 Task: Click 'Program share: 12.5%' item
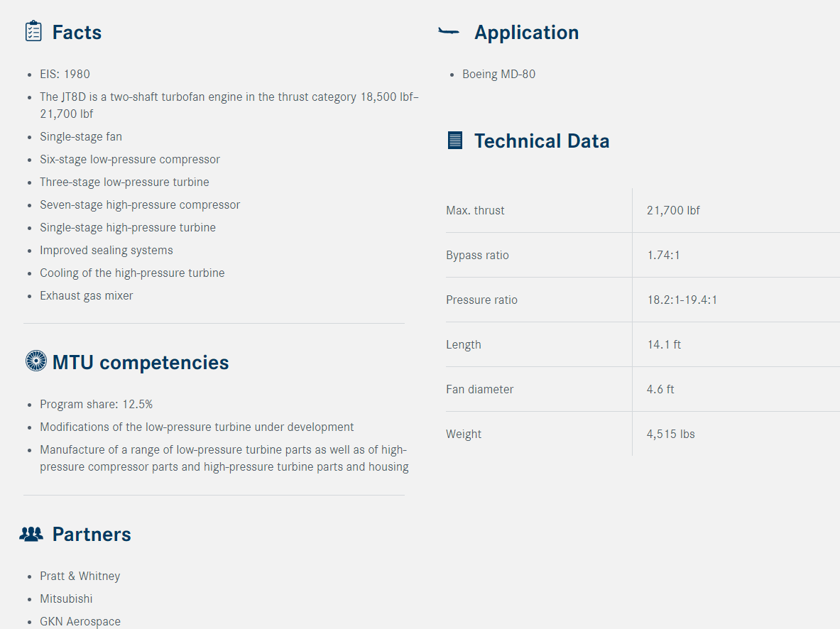click(96, 405)
